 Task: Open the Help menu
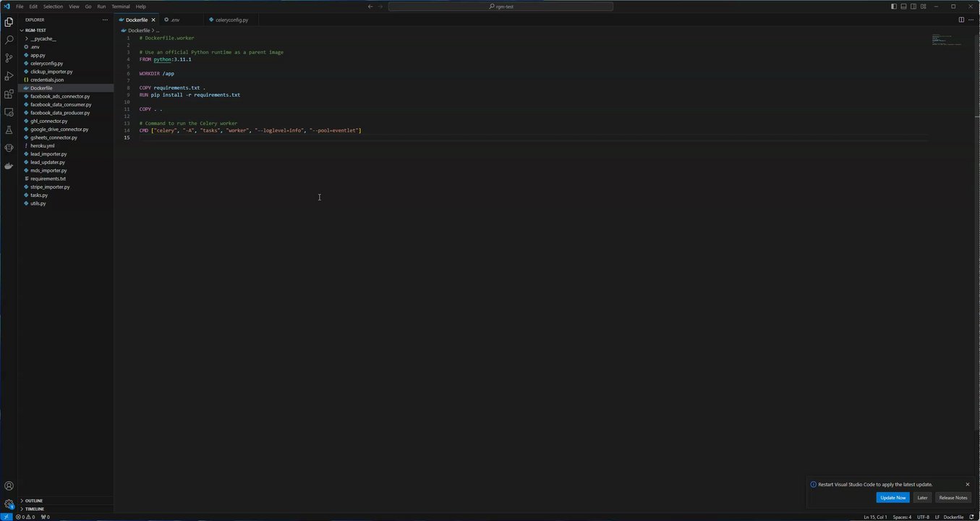pyautogui.click(x=141, y=7)
